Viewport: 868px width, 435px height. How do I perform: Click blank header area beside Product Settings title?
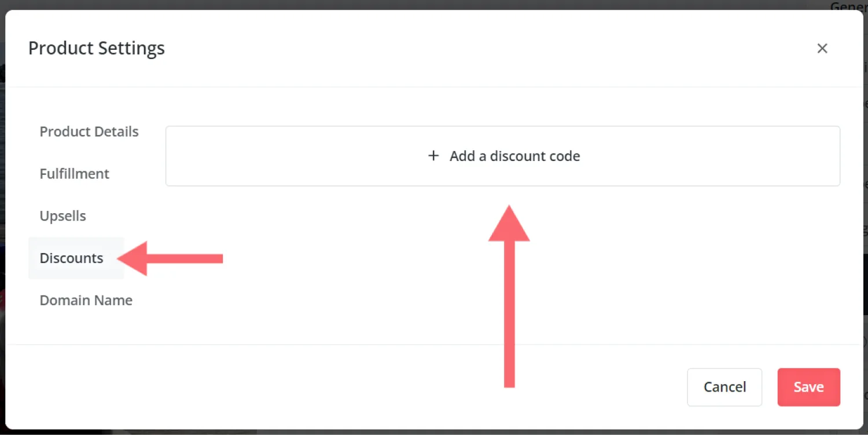tap(463, 48)
